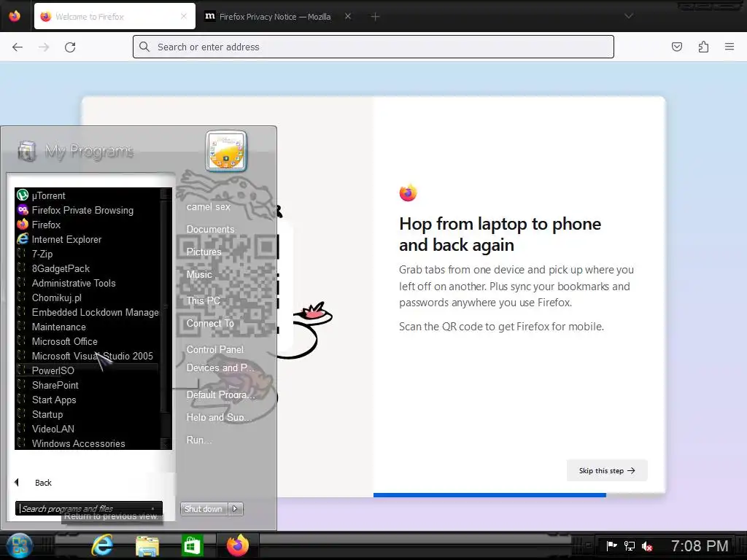
Task: Open a new tab with plus button
Action: pyautogui.click(x=376, y=17)
